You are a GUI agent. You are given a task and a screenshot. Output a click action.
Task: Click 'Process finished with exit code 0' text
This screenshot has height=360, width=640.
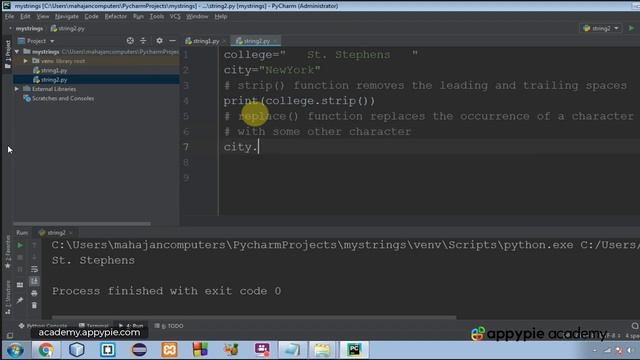166,291
